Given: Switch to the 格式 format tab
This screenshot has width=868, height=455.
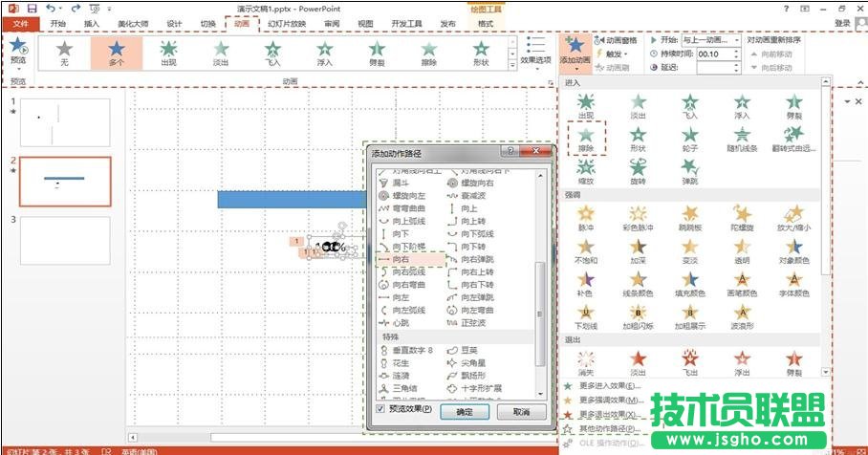Looking at the screenshot, I should 486,24.
